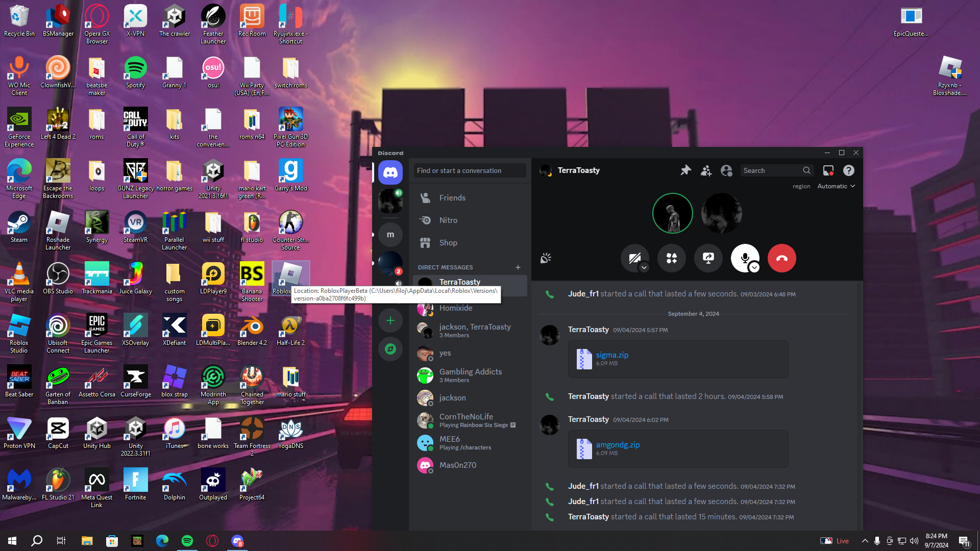Start an activity in the call
The width and height of the screenshot is (980, 551).
(x=671, y=258)
